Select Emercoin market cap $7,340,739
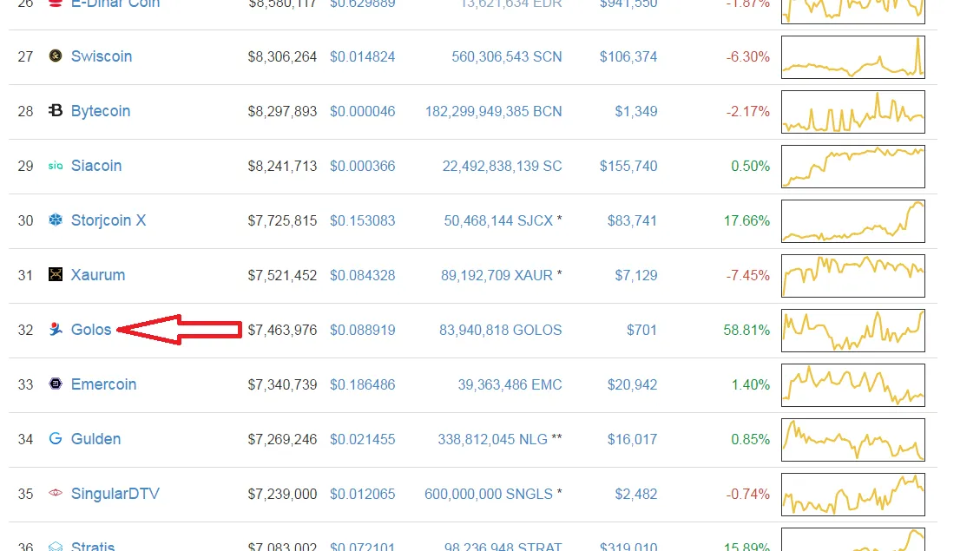980x551 pixels. tap(282, 384)
